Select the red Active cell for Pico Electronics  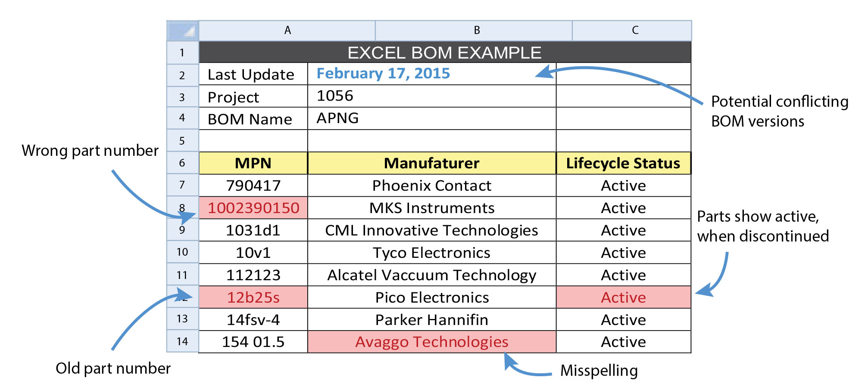click(x=624, y=297)
